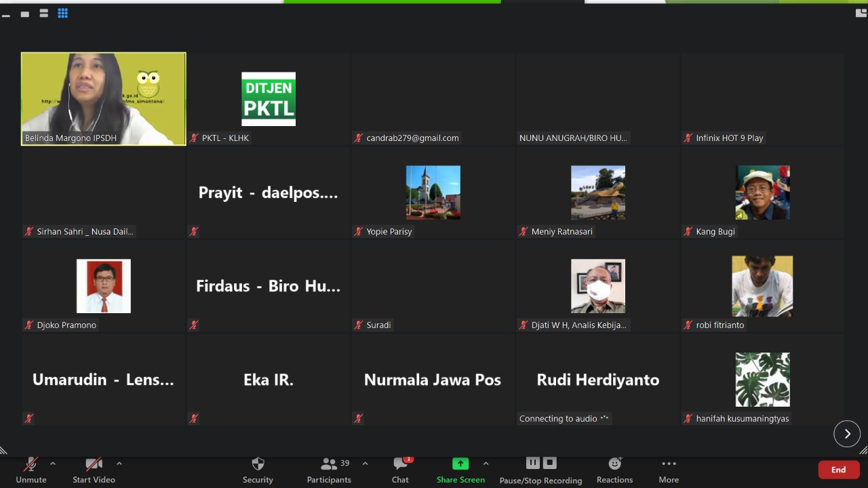Pause the recording with the pause icon
The height and width of the screenshot is (488, 868).
[532, 463]
